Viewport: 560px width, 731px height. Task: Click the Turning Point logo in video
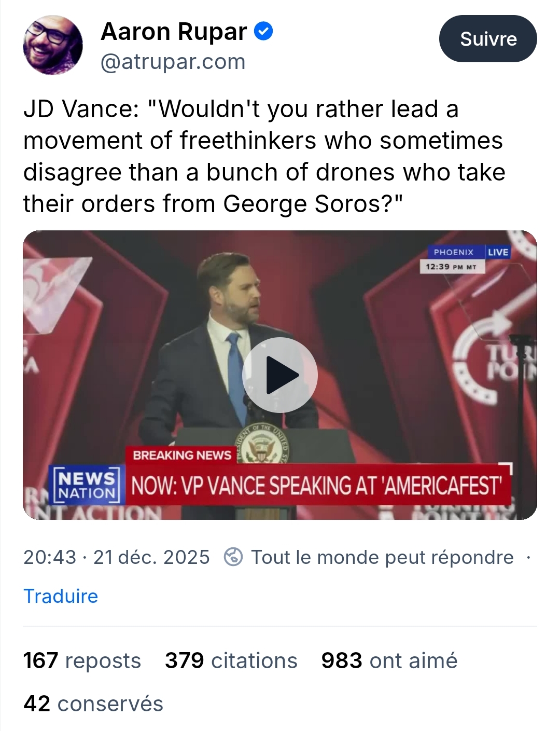coord(493,358)
